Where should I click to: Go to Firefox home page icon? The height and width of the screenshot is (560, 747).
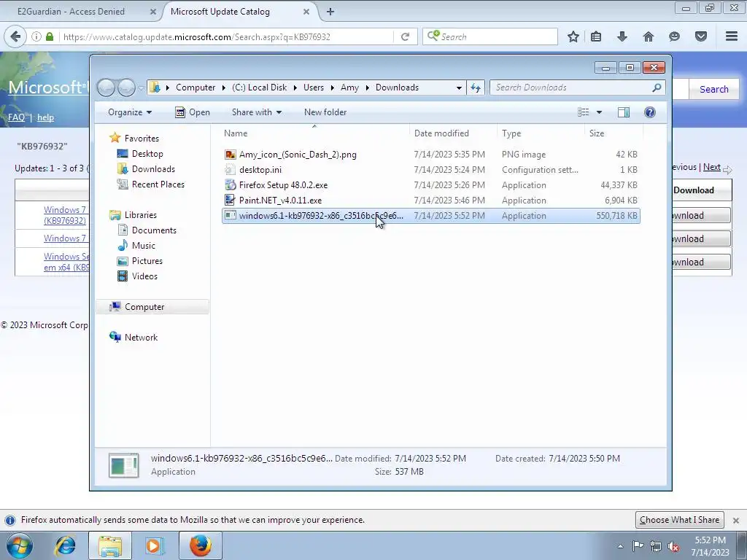tap(648, 36)
